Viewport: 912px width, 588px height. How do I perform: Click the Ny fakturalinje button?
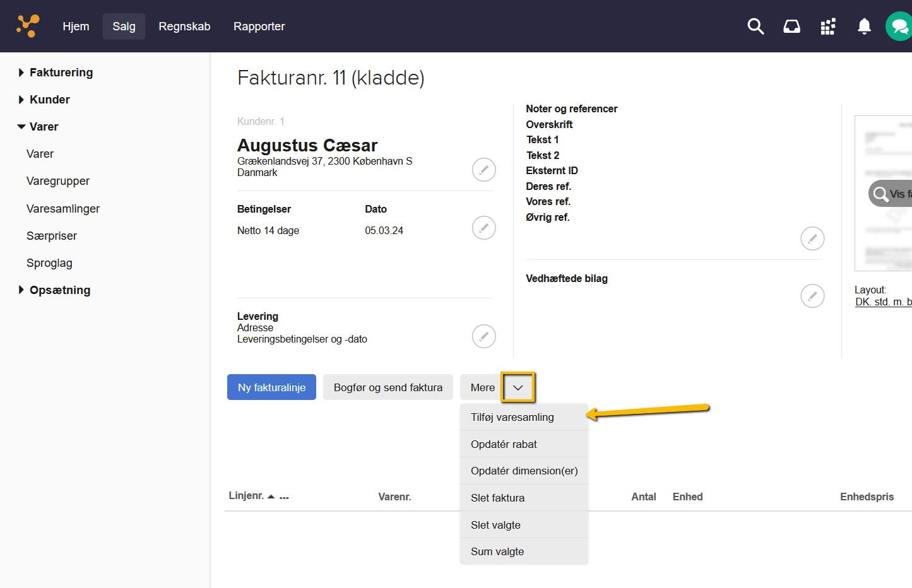tap(271, 387)
